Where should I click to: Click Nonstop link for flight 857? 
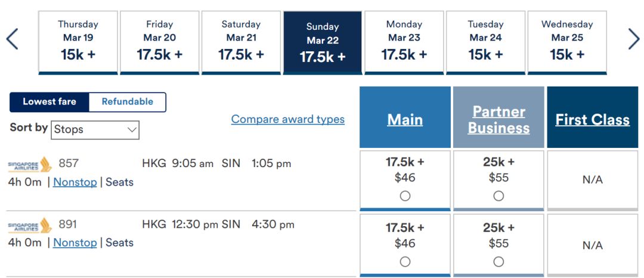(75, 182)
